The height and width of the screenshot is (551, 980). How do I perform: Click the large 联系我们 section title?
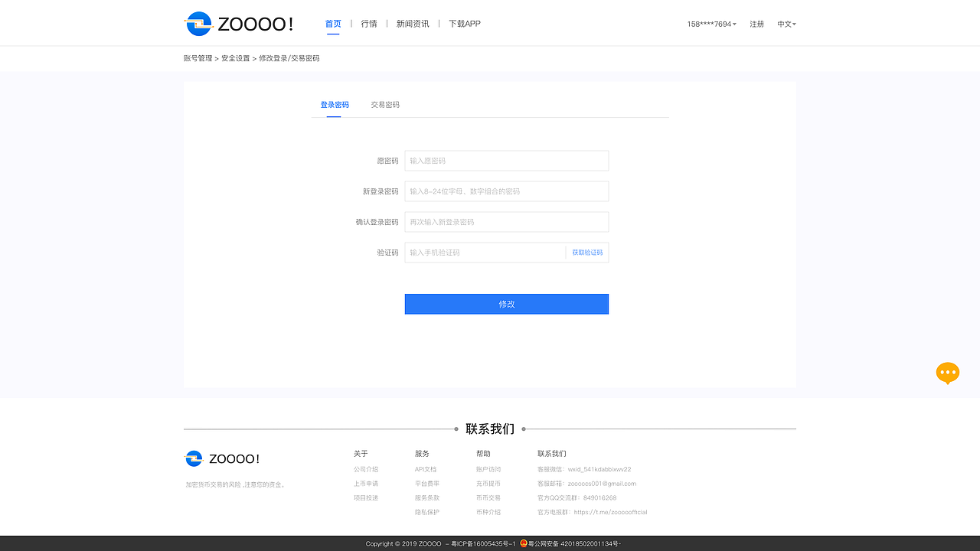490,429
